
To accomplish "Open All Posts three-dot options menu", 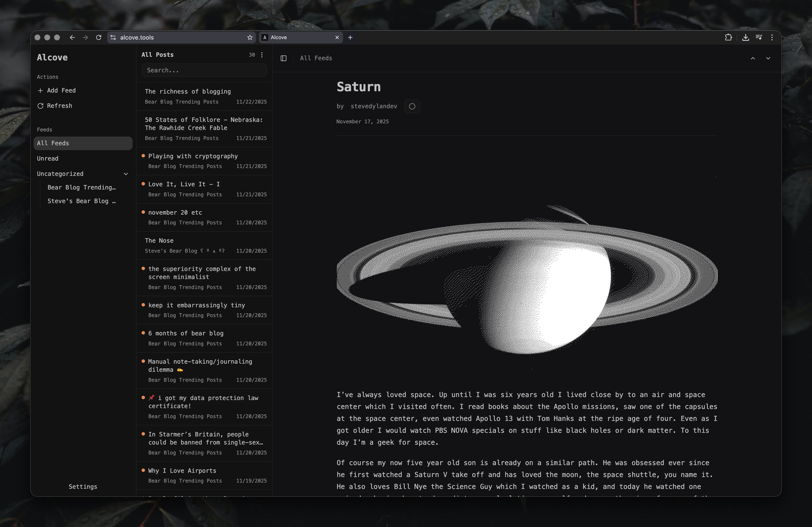I will coord(262,55).
